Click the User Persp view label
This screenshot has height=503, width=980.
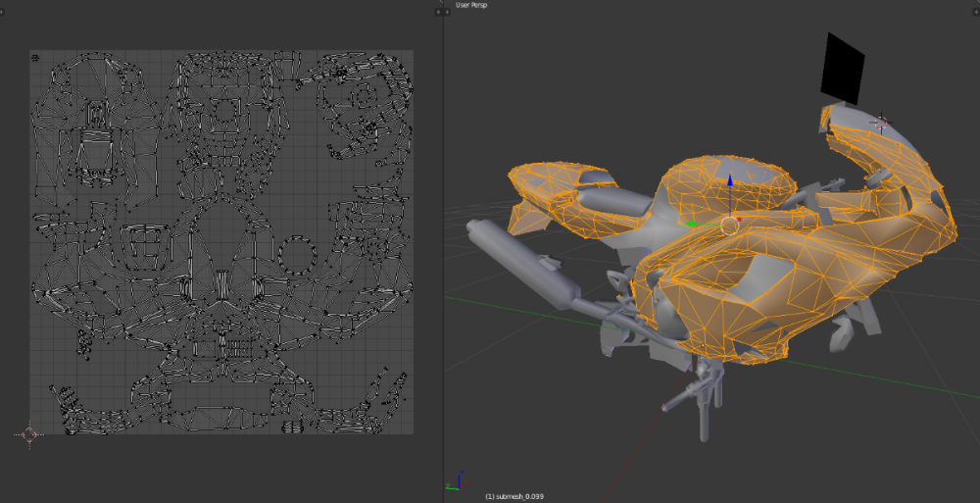pyautogui.click(x=470, y=5)
